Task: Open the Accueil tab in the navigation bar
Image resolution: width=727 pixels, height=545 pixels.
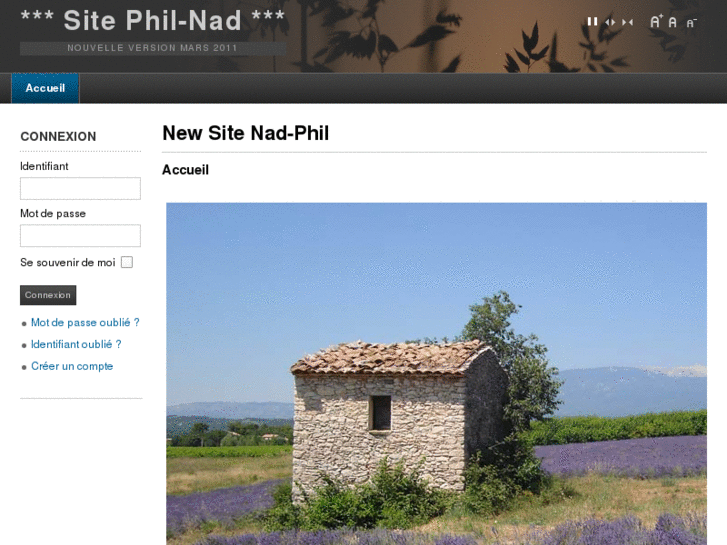Action: coord(45,88)
